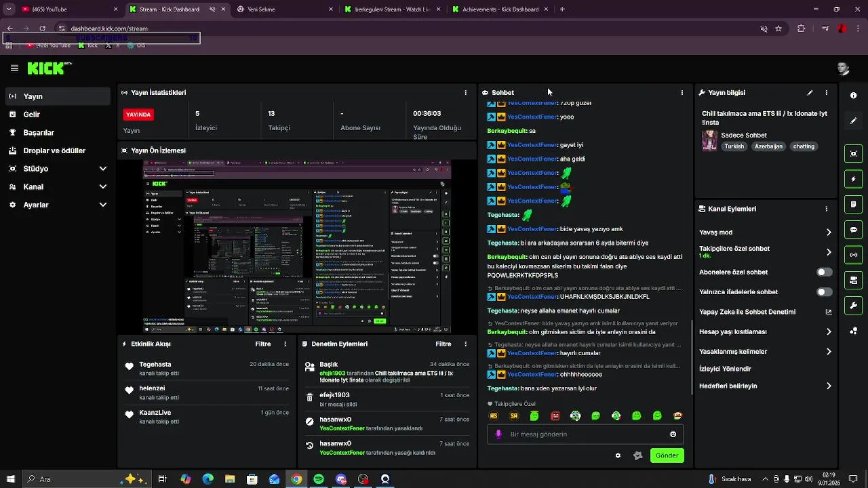The width and height of the screenshot is (868, 488).
Task: Open Chrome tab search dropdown
Action: 9,9
